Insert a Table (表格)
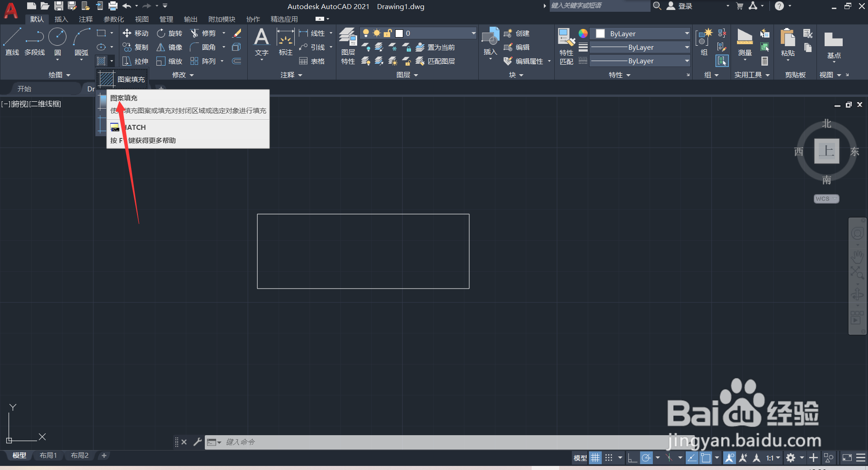 312,61
